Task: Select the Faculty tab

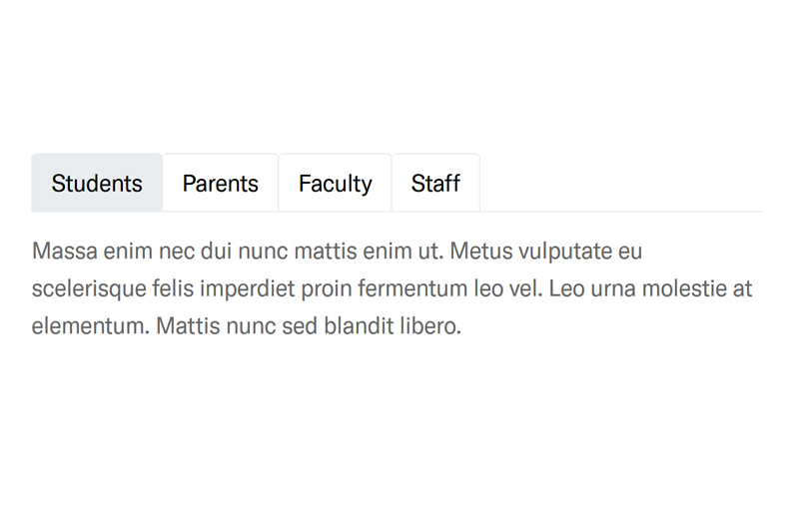Action: click(x=335, y=184)
